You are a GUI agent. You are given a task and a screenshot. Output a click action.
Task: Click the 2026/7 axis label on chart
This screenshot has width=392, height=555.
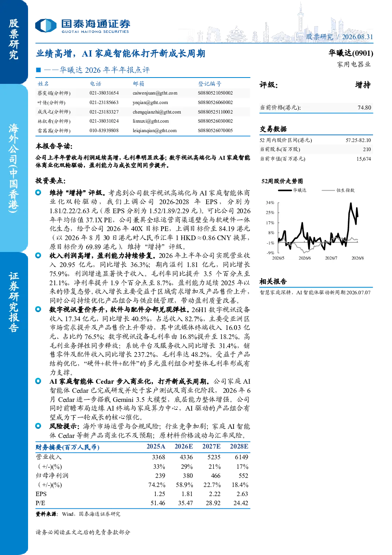tap(331, 258)
